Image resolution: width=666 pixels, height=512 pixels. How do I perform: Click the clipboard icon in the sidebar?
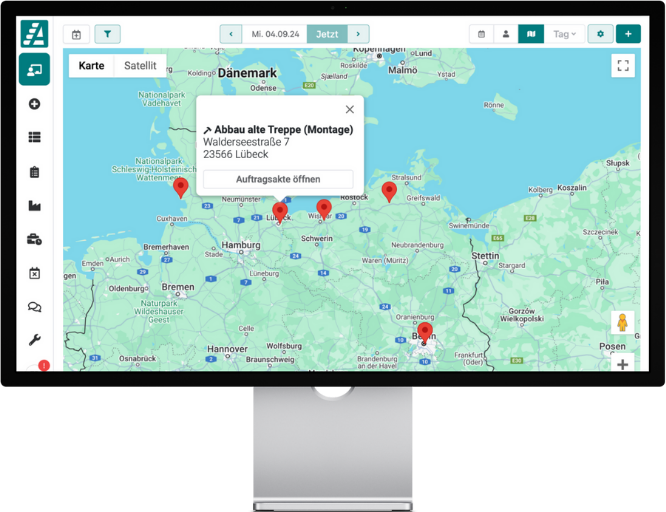coord(34,172)
